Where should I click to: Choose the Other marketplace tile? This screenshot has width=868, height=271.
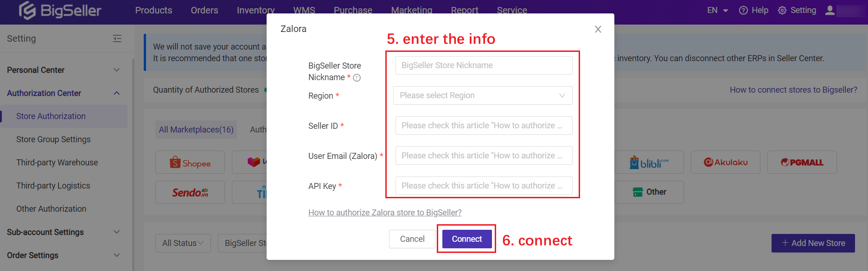coord(649,192)
